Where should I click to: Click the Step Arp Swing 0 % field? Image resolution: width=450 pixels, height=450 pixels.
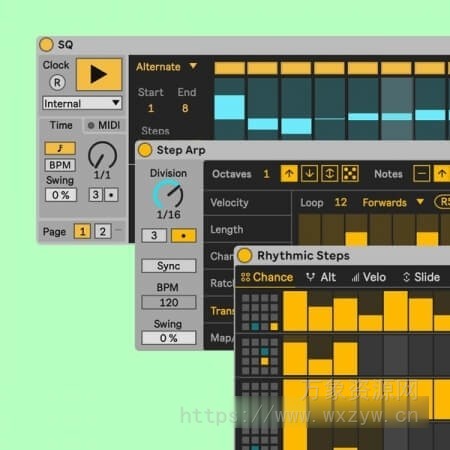tap(169, 338)
